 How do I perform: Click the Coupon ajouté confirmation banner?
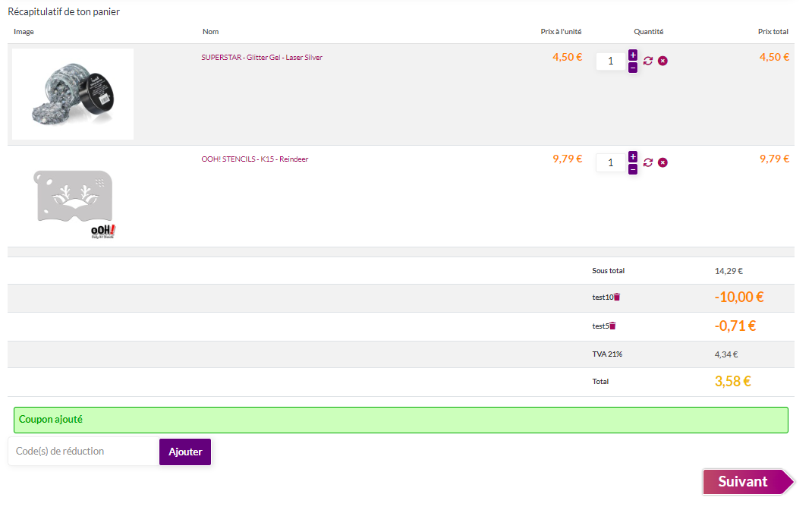[401, 420]
